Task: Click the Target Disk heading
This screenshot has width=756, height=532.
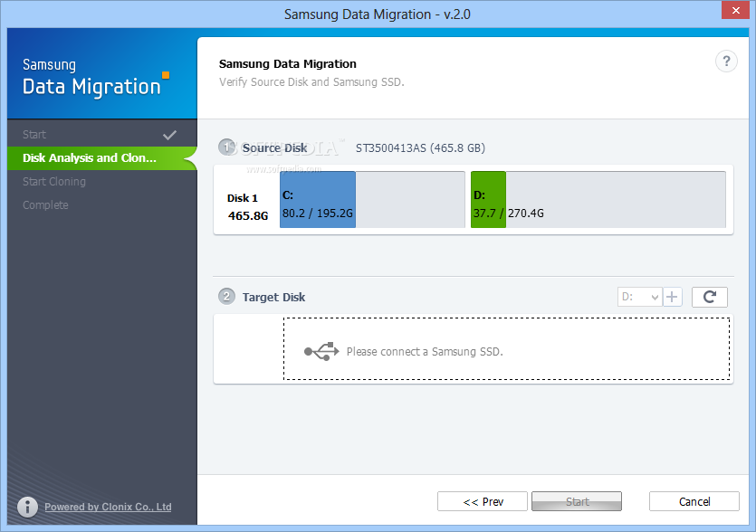Action: point(273,297)
